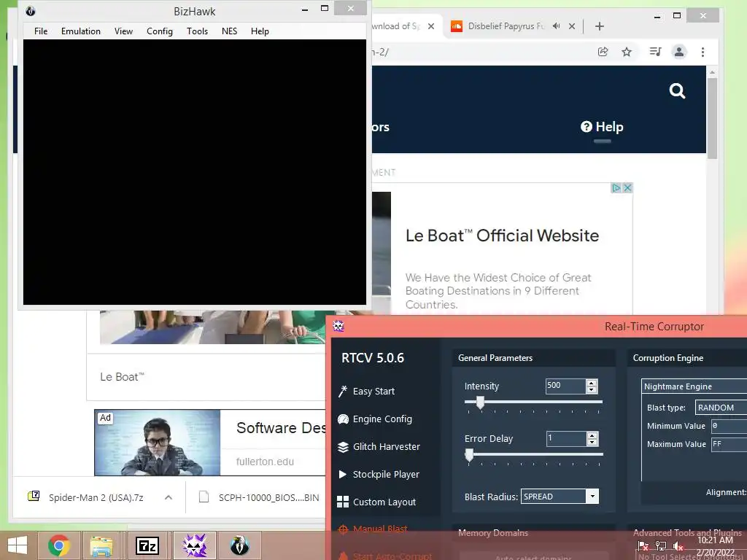747x560 pixels.
Task: Click the Error Delay value field
Action: (566, 438)
